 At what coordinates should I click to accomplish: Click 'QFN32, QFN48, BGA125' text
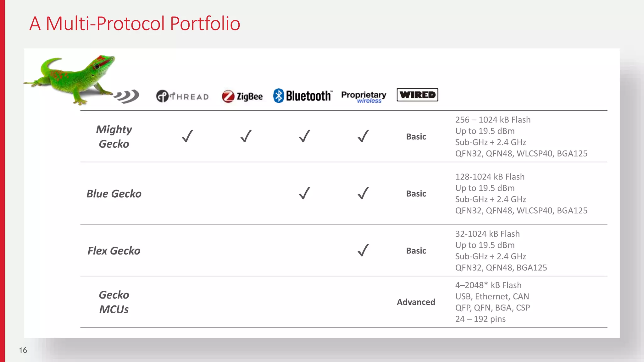click(x=501, y=268)
